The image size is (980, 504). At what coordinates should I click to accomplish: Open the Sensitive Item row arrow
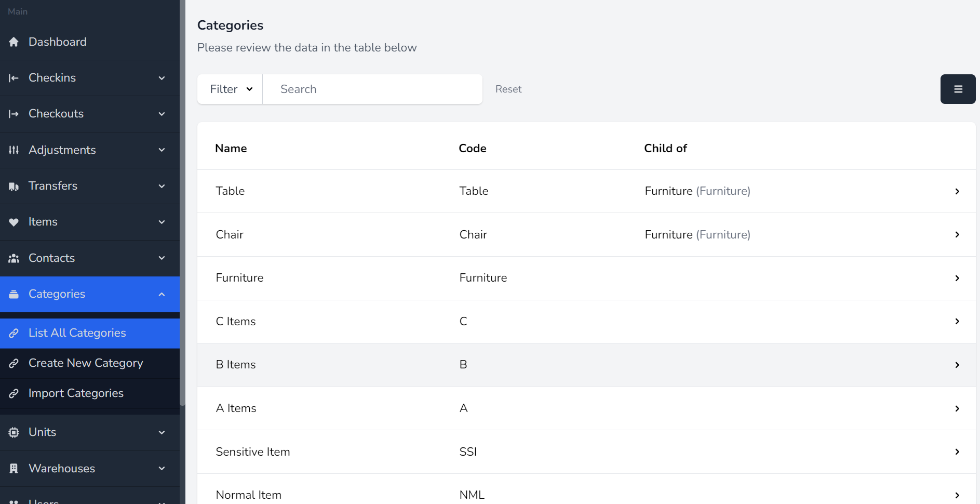pos(957,452)
